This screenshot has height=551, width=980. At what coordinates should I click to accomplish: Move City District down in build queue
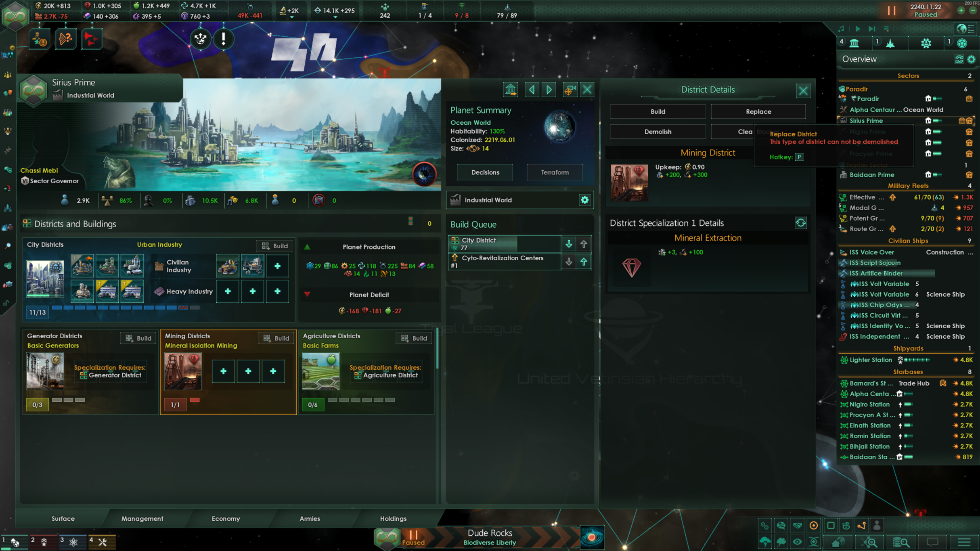coord(569,244)
